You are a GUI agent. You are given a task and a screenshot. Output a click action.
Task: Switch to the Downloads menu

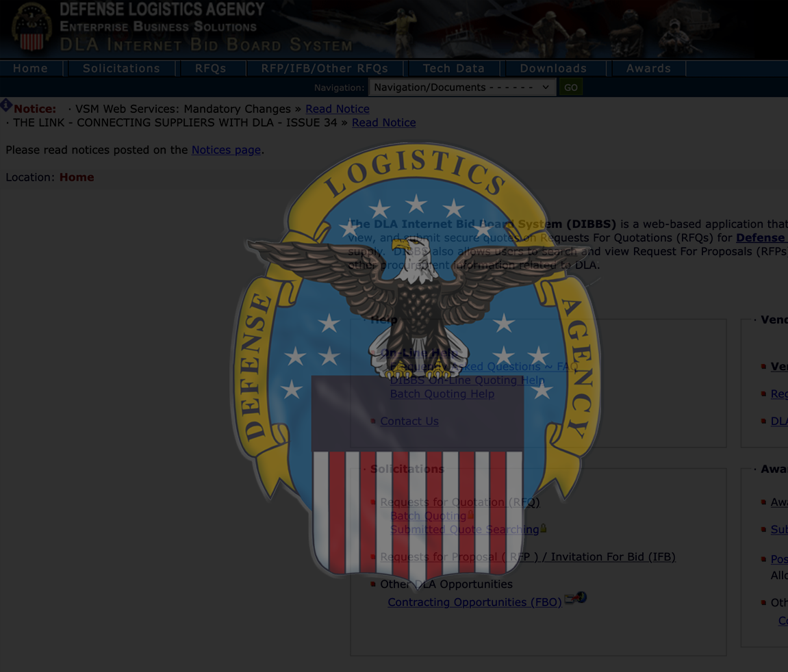pos(553,68)
